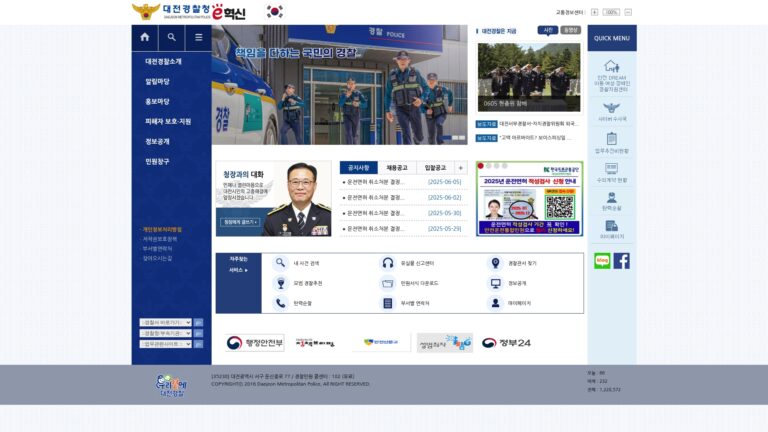Click the headphone report center icon

pos(387,263)
